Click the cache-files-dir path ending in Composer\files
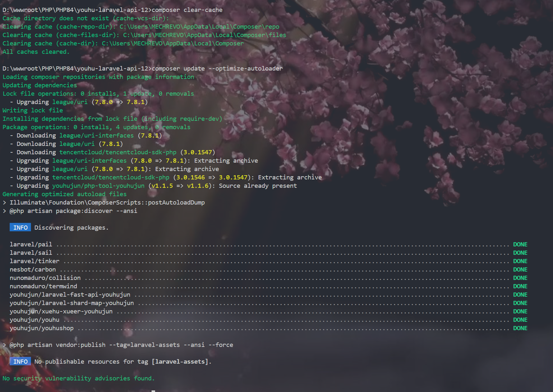 pos(204,35)
